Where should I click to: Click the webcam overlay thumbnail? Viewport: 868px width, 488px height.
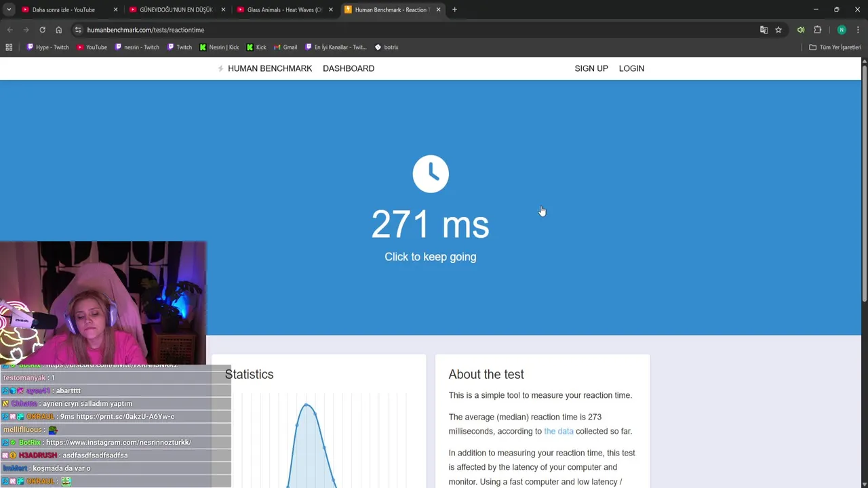pos(103,303)
